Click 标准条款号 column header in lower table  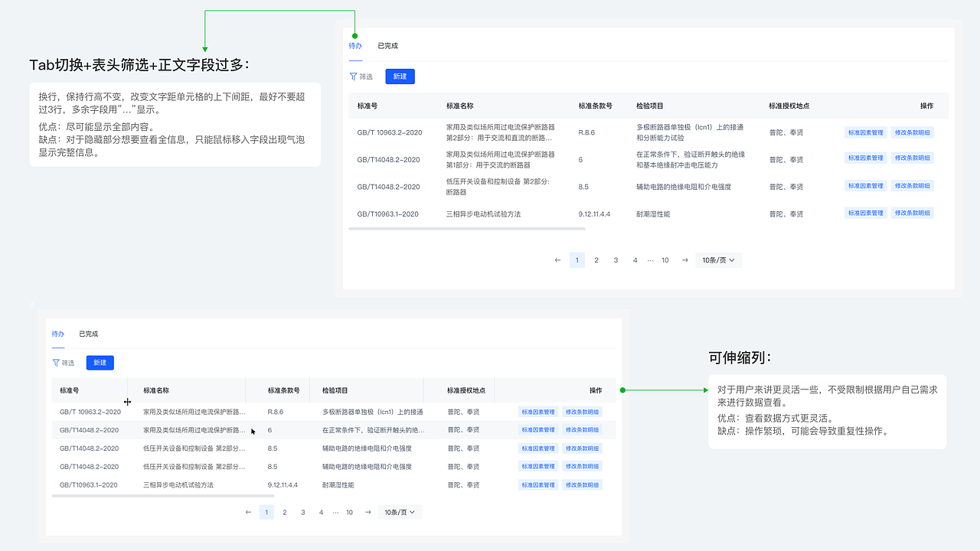click(x=284, y=390)
